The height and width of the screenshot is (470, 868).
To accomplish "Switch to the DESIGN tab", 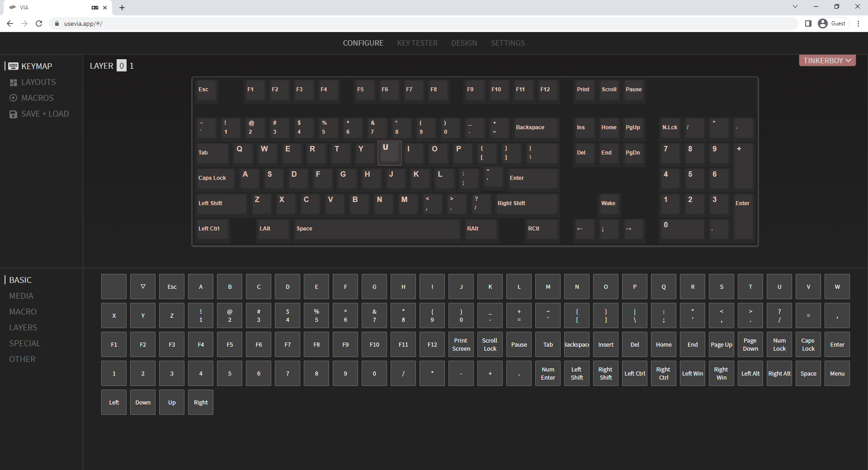I will (x=464, y=43).
